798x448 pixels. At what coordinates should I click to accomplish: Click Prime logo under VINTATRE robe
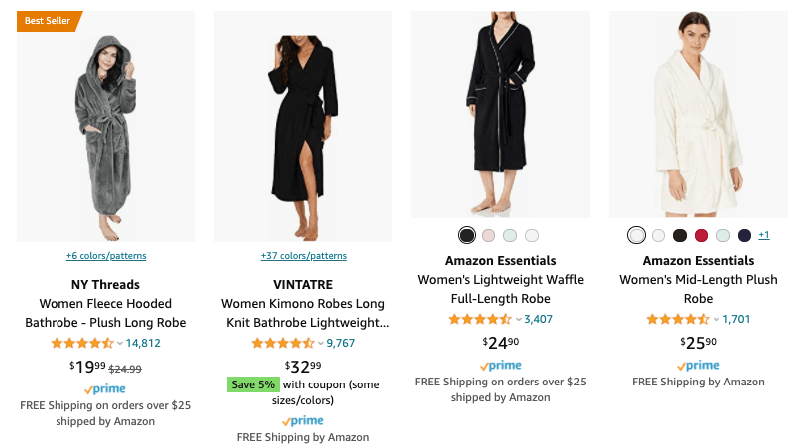pos(302,421)
